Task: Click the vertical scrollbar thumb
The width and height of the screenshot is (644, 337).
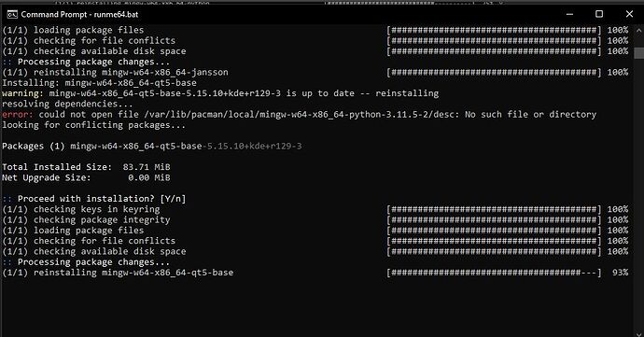Action: pyautogui.click(x=639, y=53)
